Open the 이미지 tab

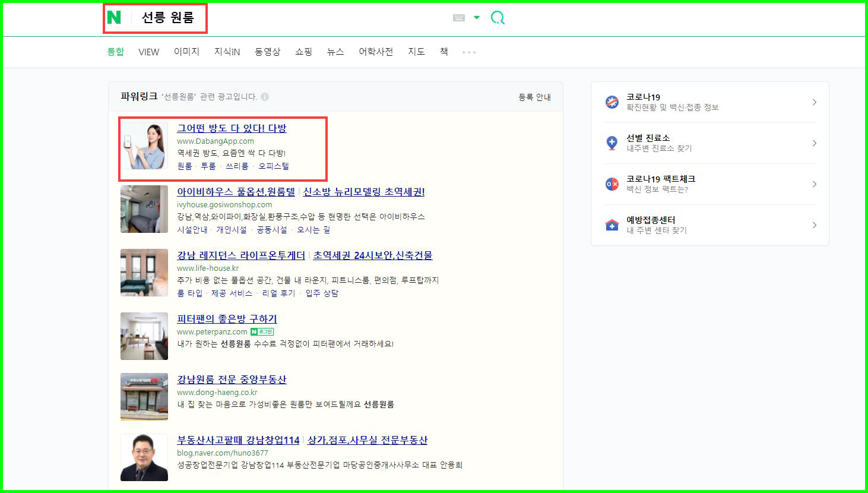pyautogui.click(x=186, y=52)
